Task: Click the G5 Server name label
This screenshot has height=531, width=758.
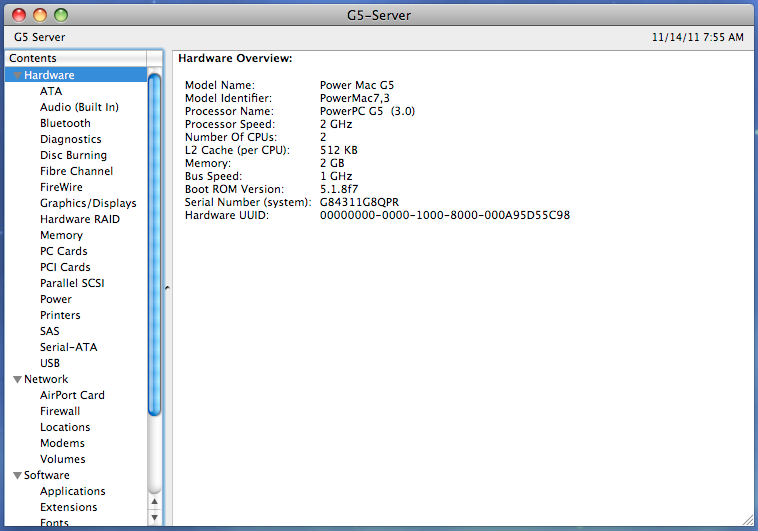Action: 40,37
